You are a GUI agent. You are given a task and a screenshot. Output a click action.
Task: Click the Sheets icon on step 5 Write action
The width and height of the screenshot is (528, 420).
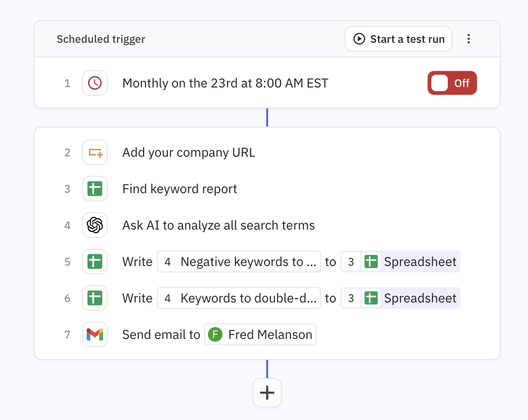(x=94, y=261)
